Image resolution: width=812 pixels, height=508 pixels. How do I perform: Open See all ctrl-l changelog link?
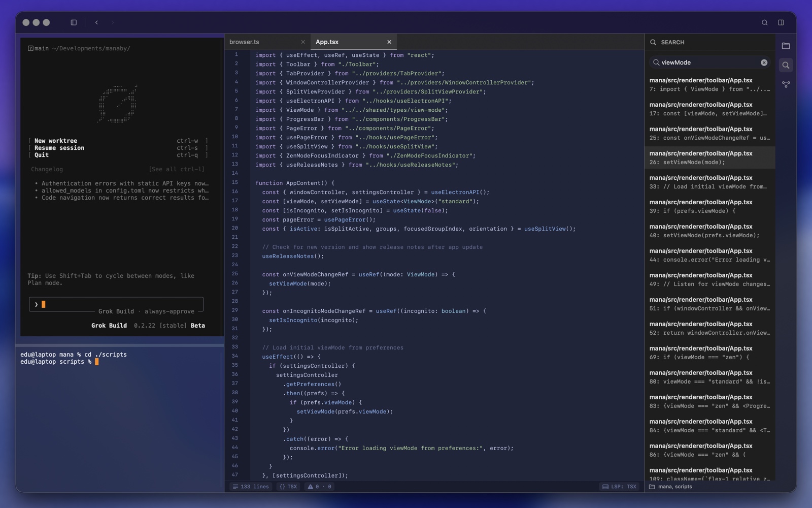click(x=177, y=169)
